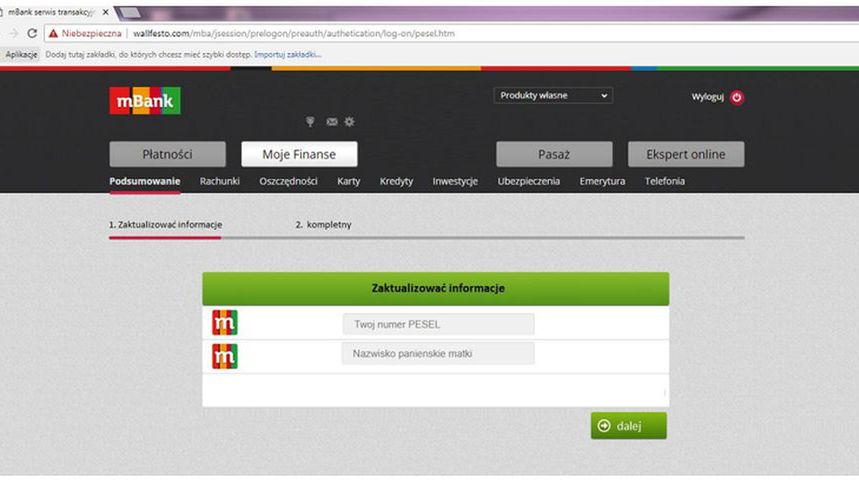Select the Emerytura tab
The image size is (859, 484).
coord(602,181)
